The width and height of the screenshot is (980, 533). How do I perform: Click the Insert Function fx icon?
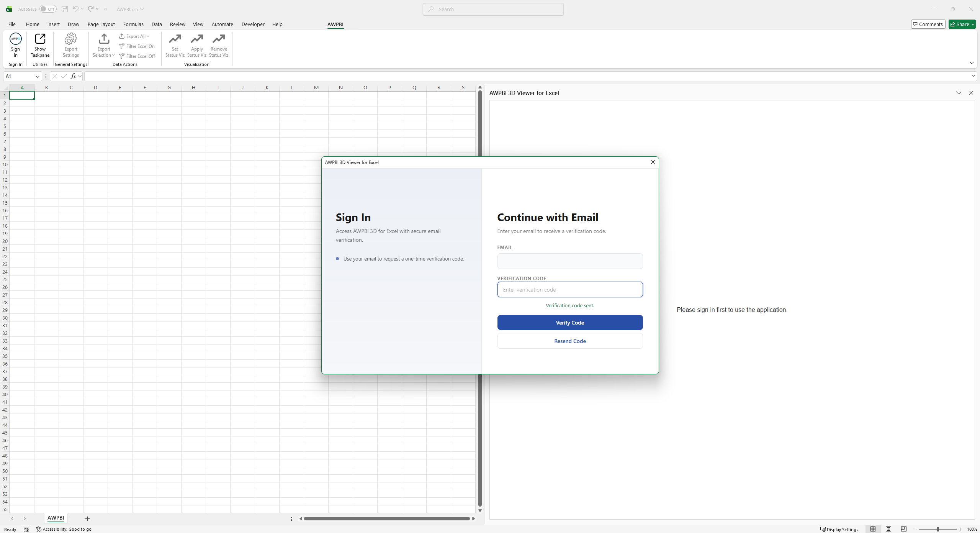(73, 76)
